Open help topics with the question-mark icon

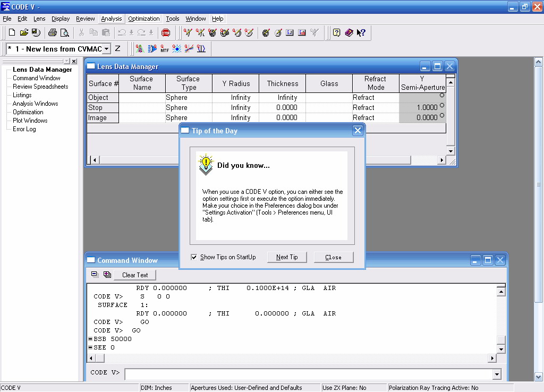[x=336, y=32]
